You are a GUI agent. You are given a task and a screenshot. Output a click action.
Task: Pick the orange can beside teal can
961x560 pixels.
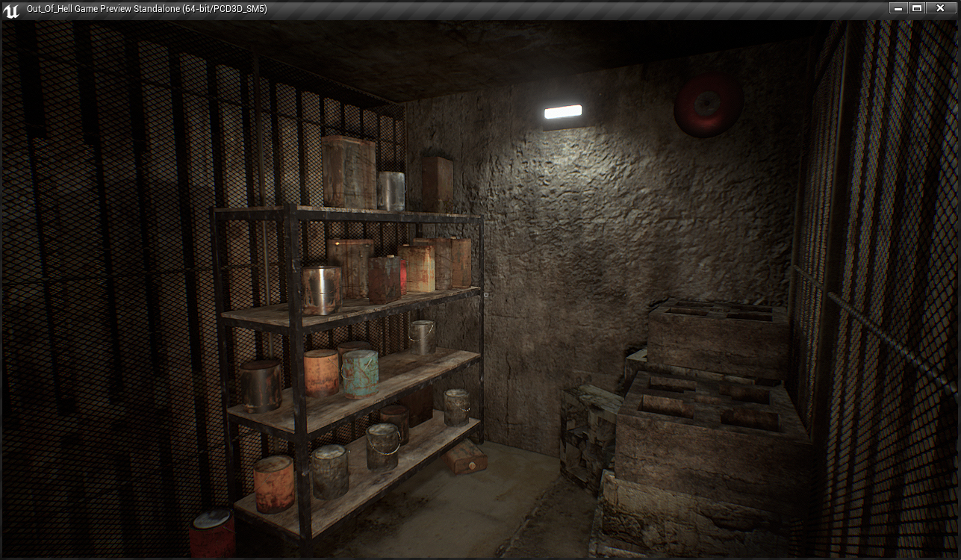tap(321, 372)
